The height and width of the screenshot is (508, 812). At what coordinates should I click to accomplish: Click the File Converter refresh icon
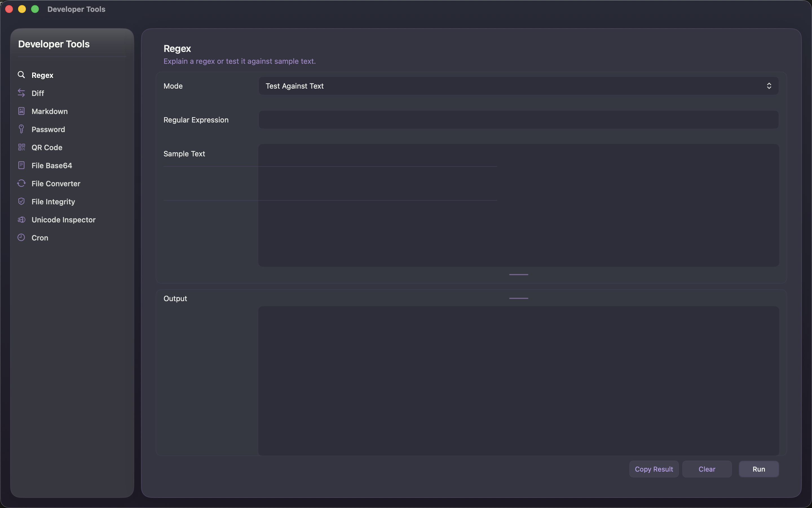[21, 183]
